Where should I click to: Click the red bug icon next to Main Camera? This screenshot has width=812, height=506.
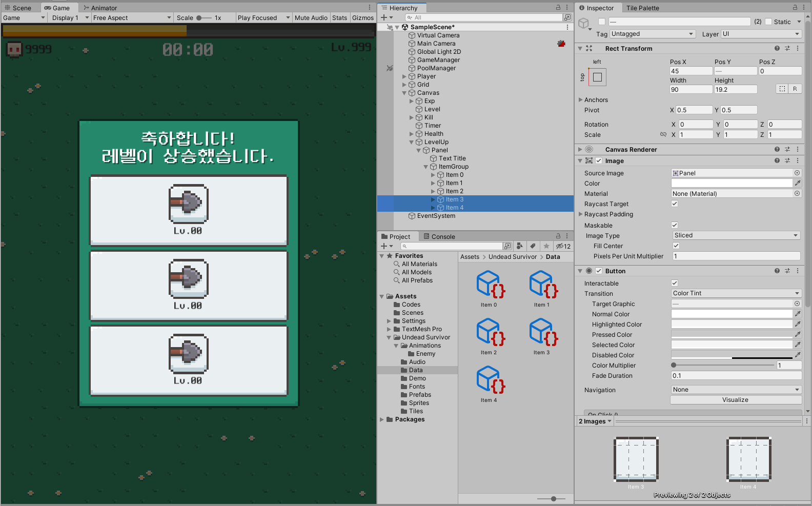pyautogui.click(x=561, y=44)
